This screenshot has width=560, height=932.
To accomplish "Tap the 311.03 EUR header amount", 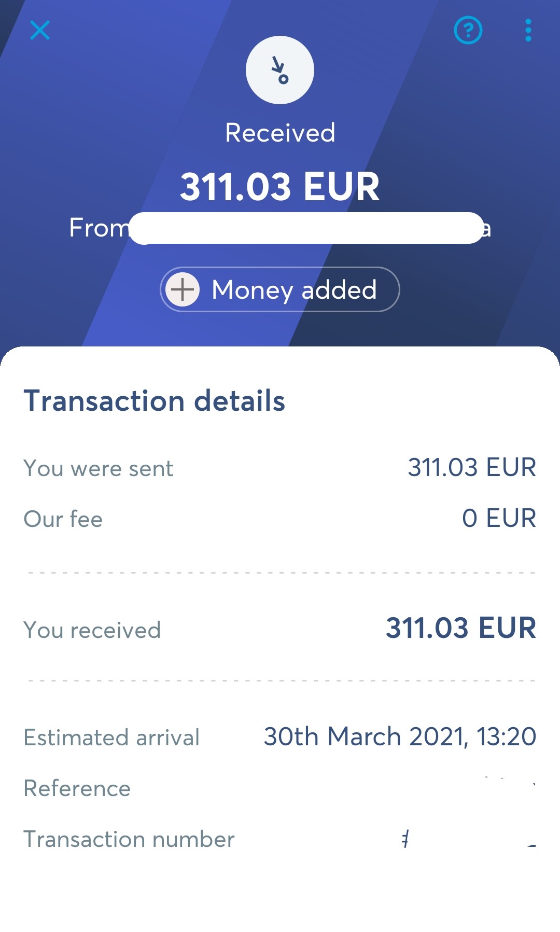I will (x=280, y=187).
